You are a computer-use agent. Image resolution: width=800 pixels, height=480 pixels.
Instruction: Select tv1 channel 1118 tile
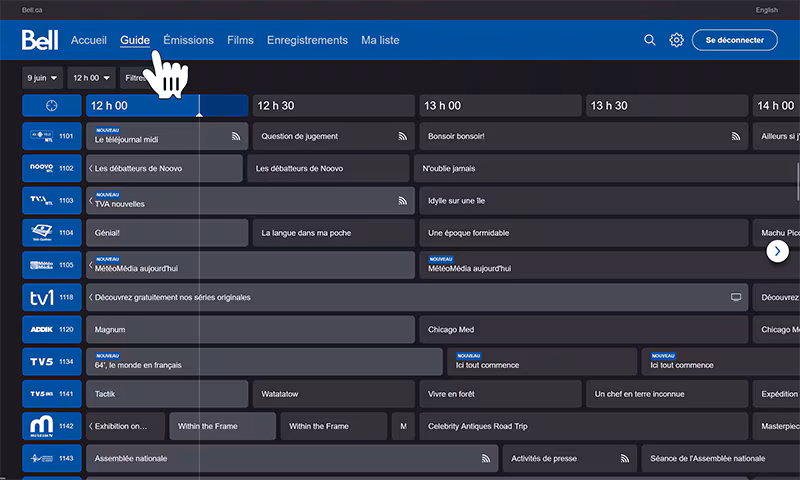(52, 297)
